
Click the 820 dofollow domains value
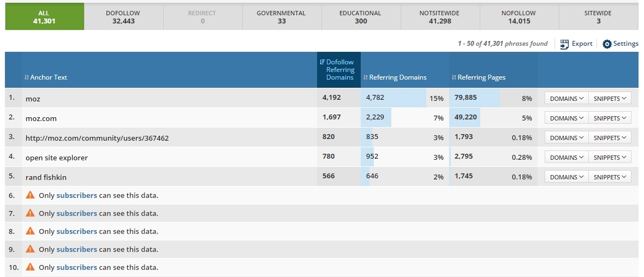[x=329, y=137]
